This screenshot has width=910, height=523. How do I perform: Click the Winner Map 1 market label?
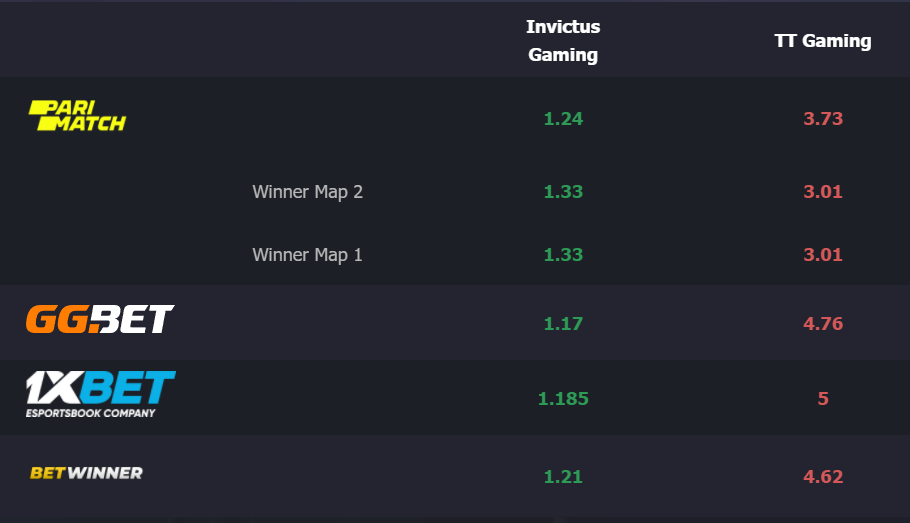307,255
